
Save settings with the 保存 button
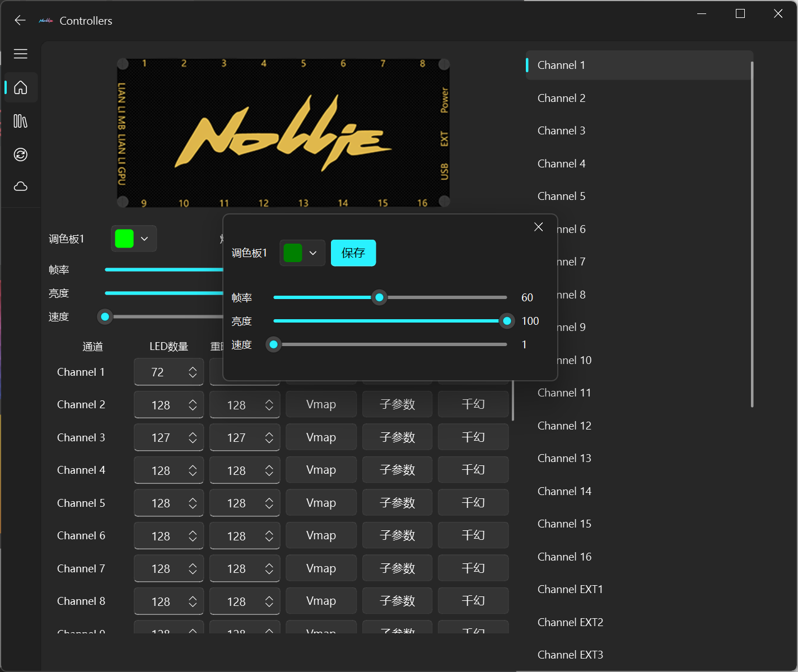(353, 253)
